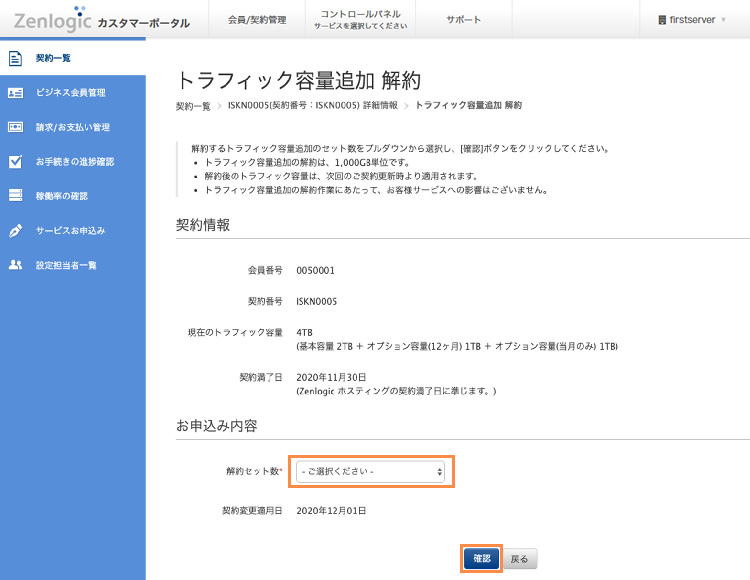Viewport: 750px width, 580px height.
Task: Click the Zenlogic カスタマーポータル logo
Action: pos(101,20)
